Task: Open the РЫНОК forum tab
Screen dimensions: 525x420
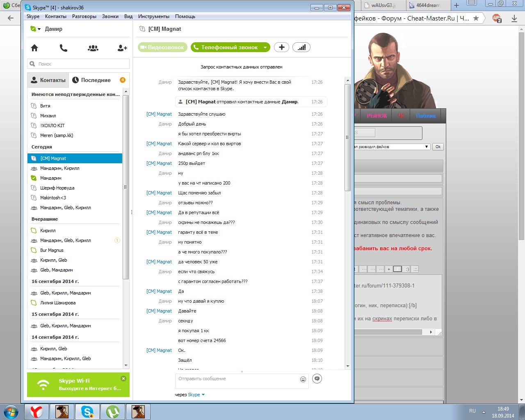Action: [377, 116]
